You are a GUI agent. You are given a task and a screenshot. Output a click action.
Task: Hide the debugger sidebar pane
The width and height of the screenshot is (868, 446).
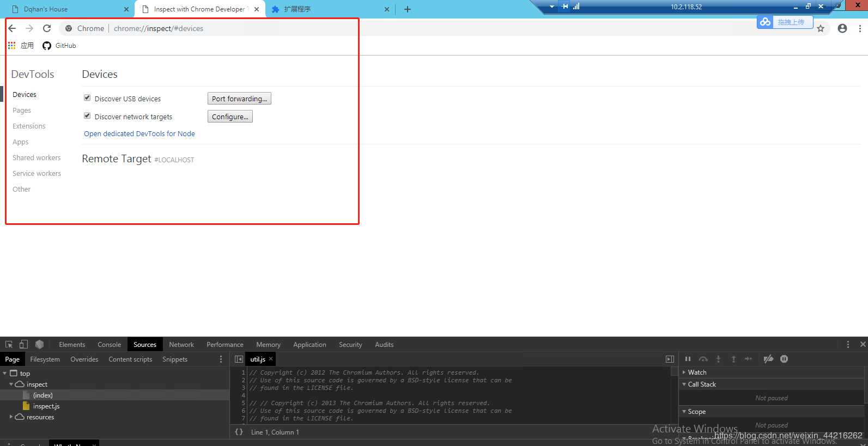click(x=670, y=359)
